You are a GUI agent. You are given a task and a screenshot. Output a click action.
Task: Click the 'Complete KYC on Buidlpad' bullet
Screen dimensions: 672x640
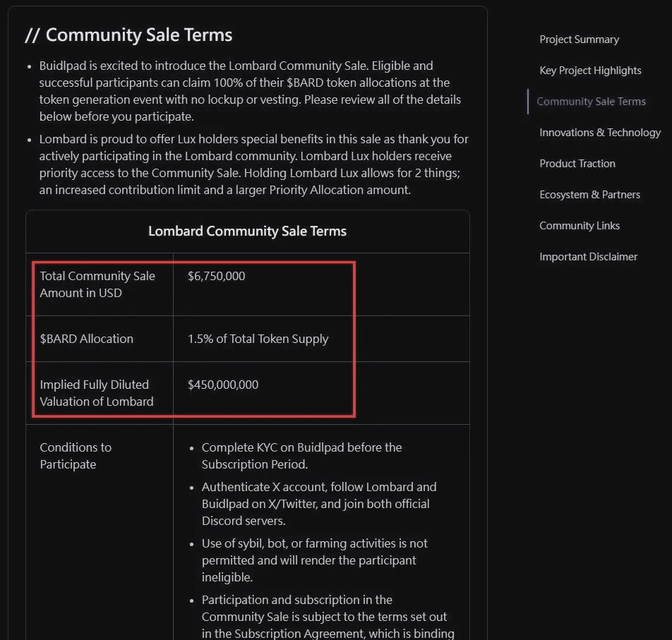point(301,456)
